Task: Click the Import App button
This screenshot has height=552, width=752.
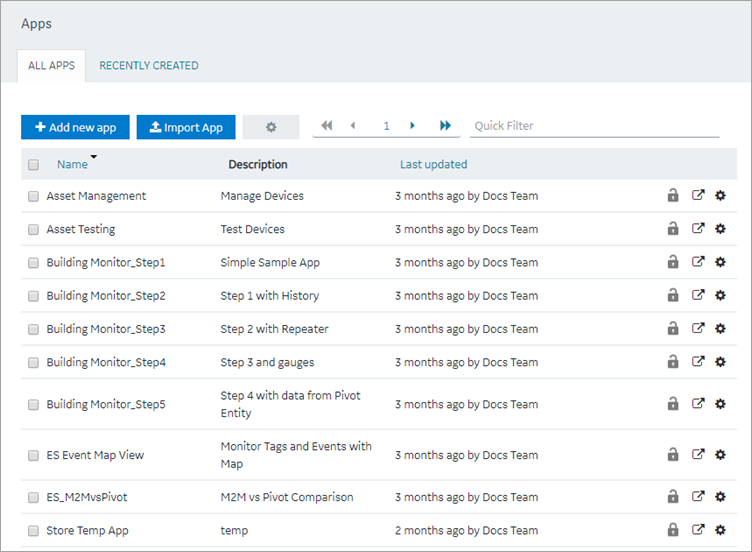Action: [x=186, y=127]
